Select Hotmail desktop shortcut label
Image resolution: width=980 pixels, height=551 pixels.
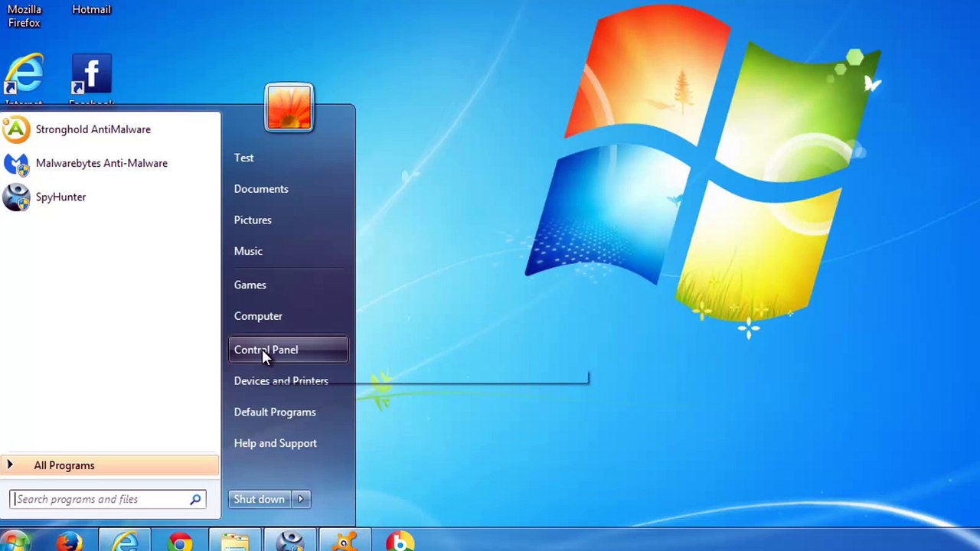(91, 9)
